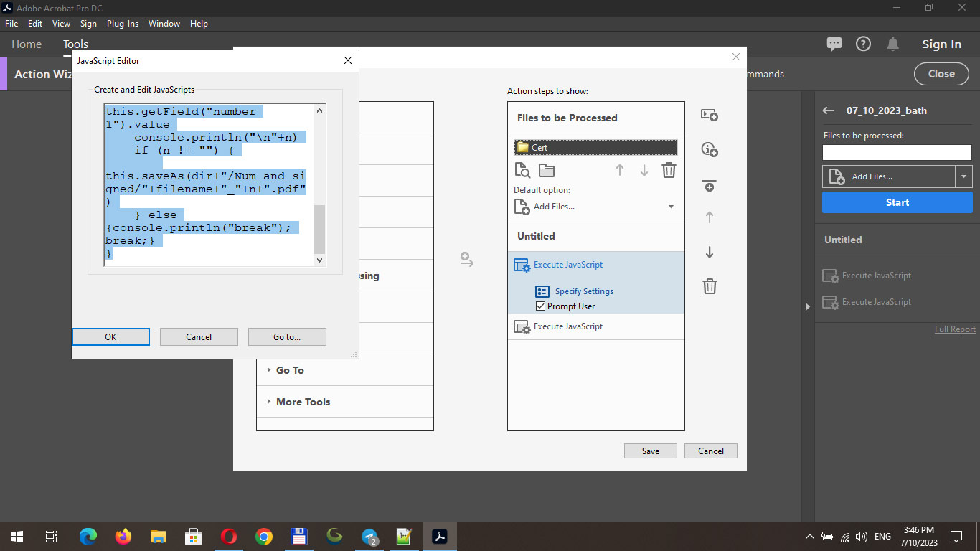Click the script scrollbar up arrow
Image resolution: width=980 pixels, height=551 pixels.
[x=320, y=110]
